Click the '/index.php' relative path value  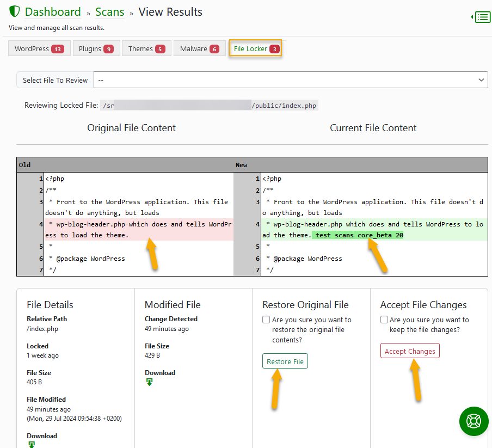(42, 329)
